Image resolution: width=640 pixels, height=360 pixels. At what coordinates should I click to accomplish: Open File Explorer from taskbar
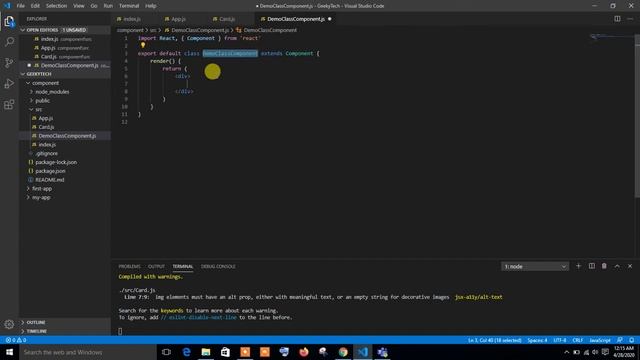(206, 352)
